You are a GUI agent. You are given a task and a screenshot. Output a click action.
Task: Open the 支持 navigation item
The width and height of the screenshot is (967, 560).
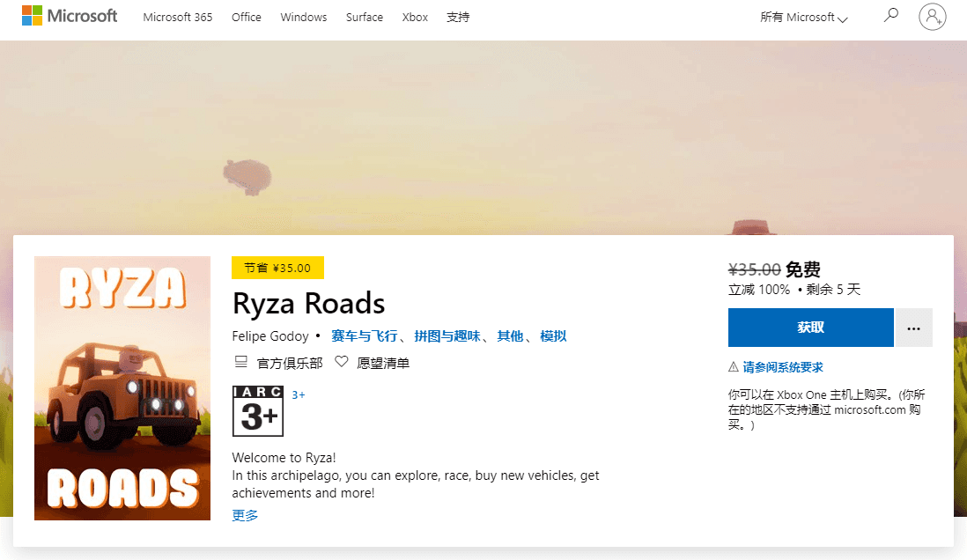[x=458, y=18]
